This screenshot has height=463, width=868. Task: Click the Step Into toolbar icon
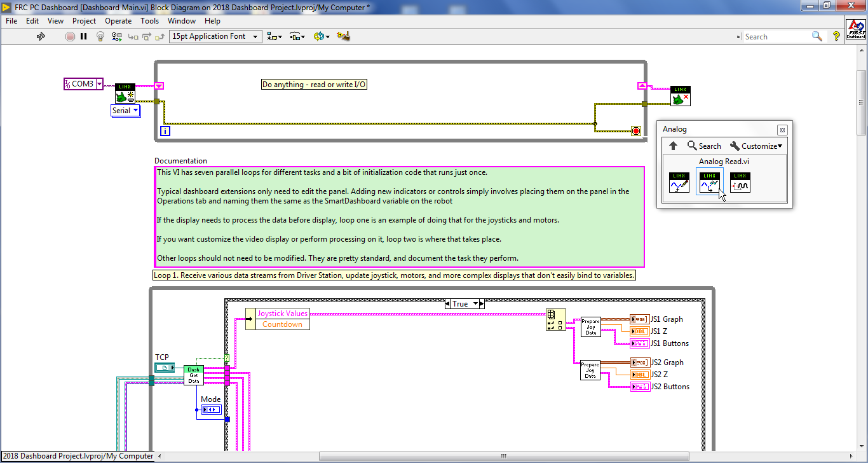133,36
